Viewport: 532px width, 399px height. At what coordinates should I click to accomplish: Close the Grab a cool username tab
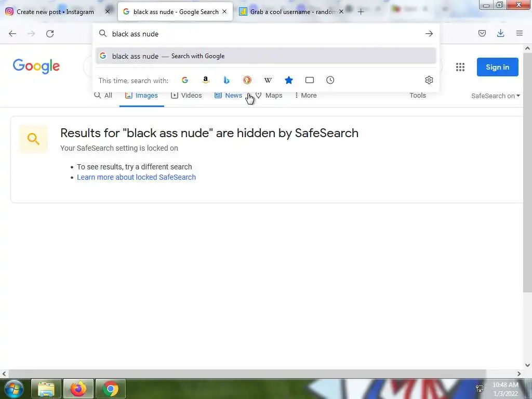[x=341, y=11]
